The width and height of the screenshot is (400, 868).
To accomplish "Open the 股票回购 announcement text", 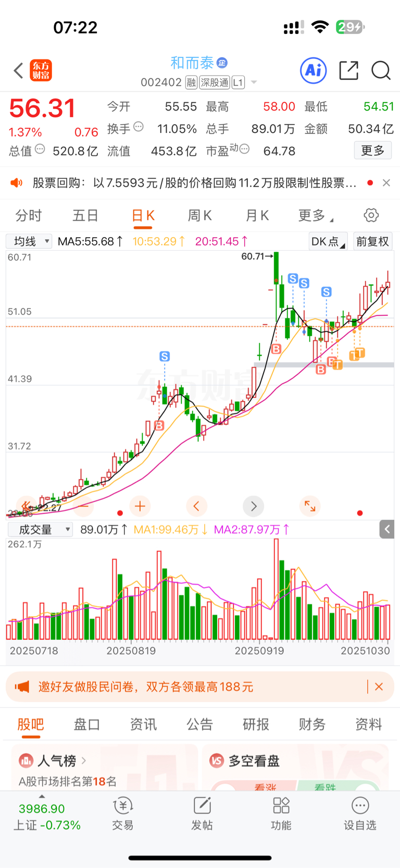I will click(x=195, y=183).
